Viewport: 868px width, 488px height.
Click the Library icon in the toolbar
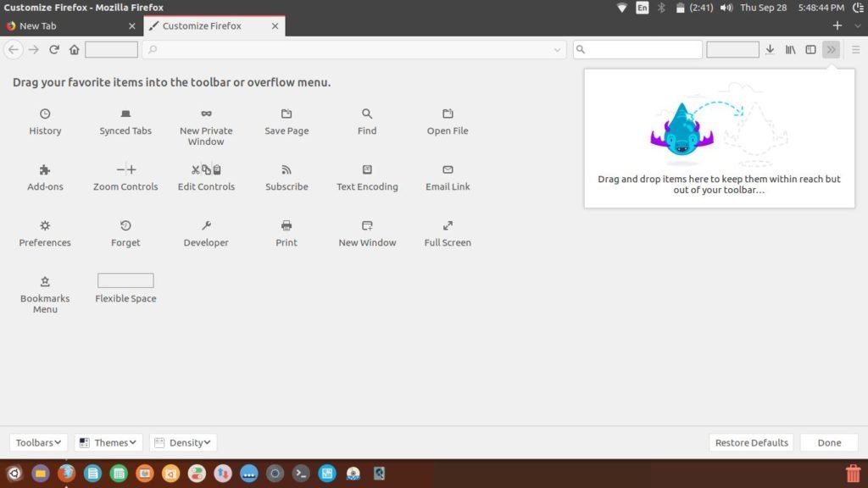(x=790, y=49)
